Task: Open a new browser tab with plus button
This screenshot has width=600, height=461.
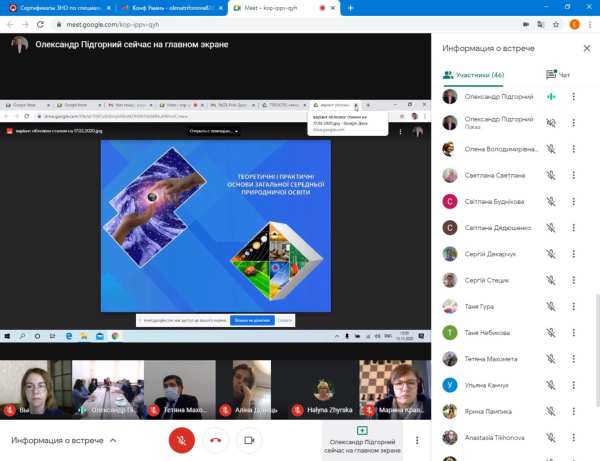Action: click(x=350, y=8)
